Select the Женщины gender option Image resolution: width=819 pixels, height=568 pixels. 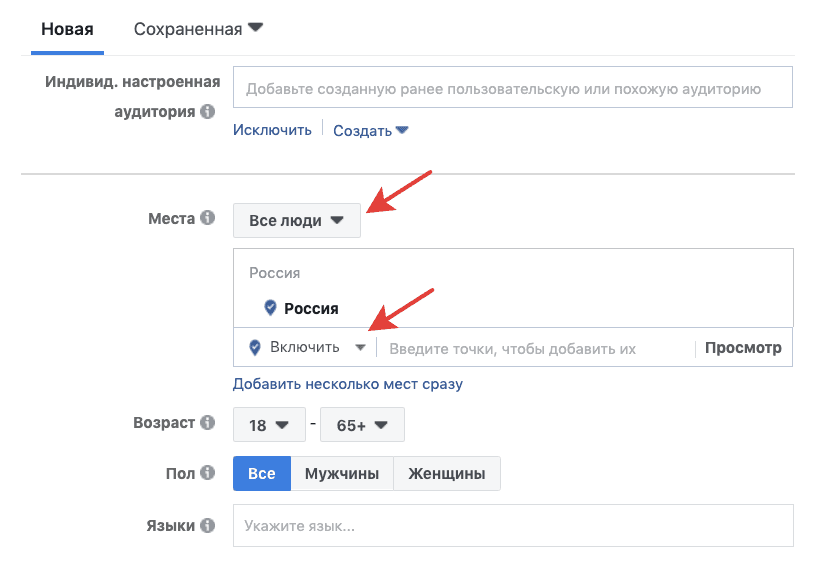pyautogui.click(x=447, y=473)
